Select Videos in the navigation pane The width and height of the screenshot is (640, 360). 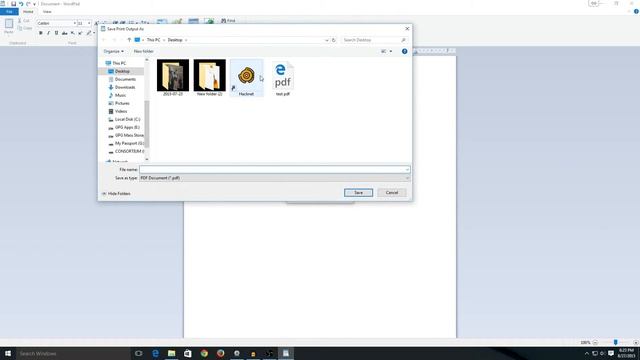click(121, 111)
